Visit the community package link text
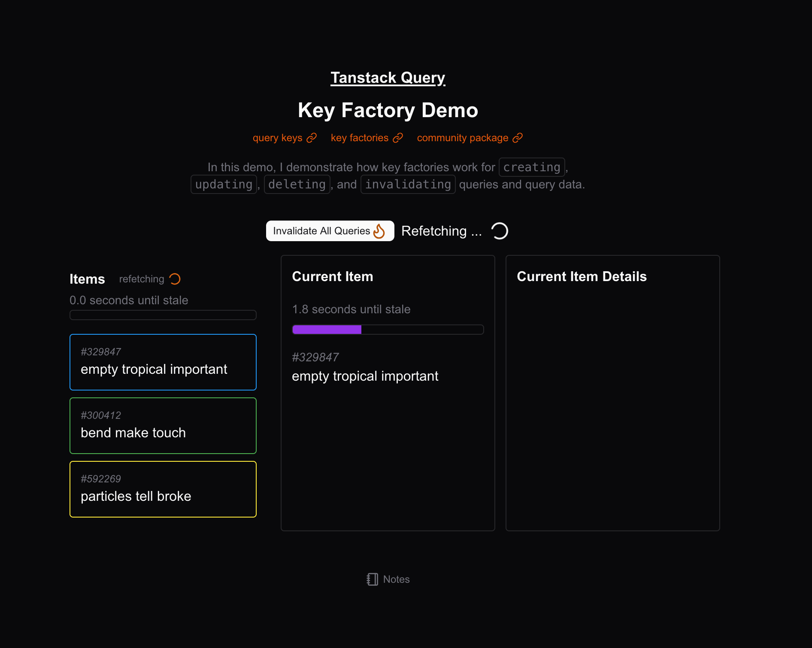Image resolution: width=812 pixels, height=648 pixels. pyautogui.click(x=462, y=138)
